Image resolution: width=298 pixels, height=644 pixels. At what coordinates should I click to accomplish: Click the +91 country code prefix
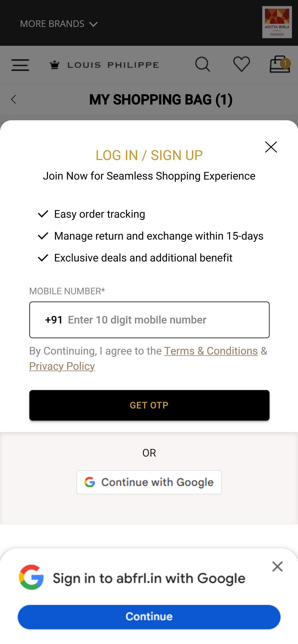pyautogui.click(x=54, y=320)
